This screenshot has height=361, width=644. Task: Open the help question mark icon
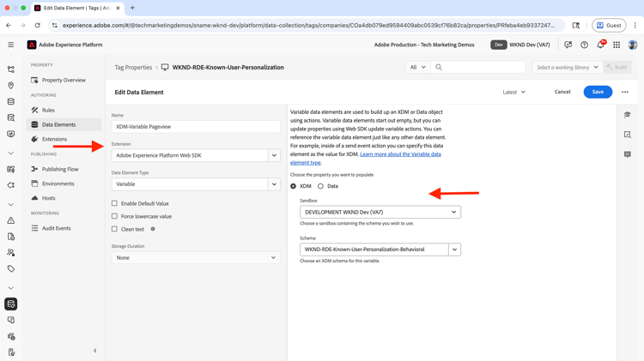click(x=584, y=45)
